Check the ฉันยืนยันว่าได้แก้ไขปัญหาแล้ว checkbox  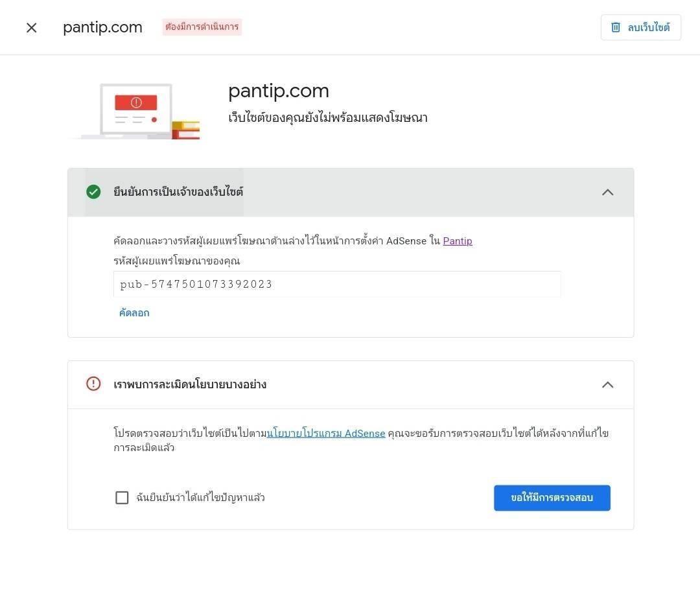tap(122, 498)
